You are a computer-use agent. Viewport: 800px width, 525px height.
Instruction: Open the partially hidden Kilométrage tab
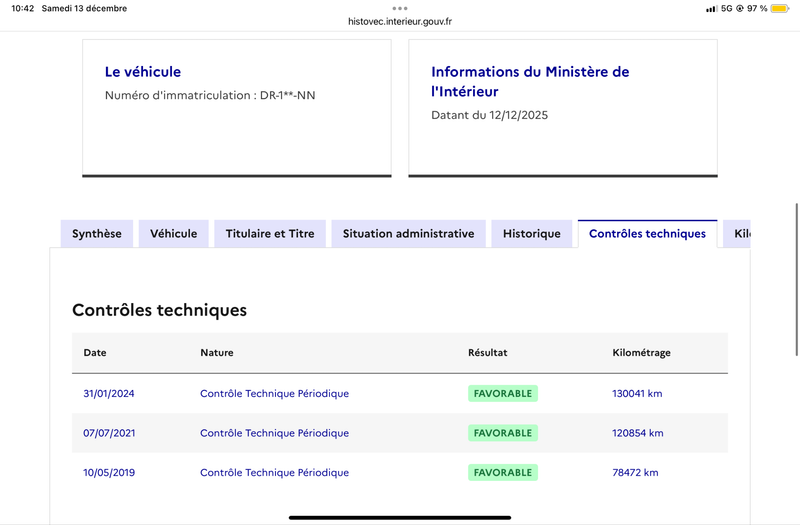click(740, 234)
